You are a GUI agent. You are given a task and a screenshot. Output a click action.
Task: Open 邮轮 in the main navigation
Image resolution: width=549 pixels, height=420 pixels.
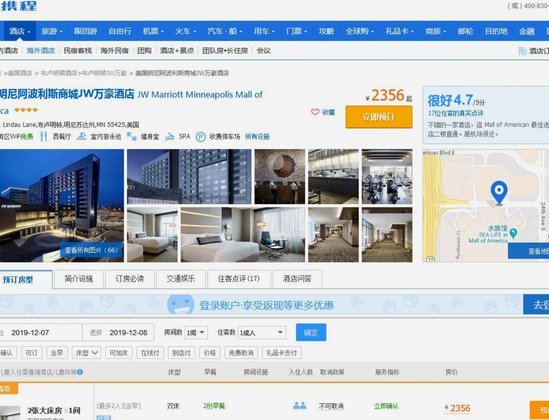[x=465, y=31]
